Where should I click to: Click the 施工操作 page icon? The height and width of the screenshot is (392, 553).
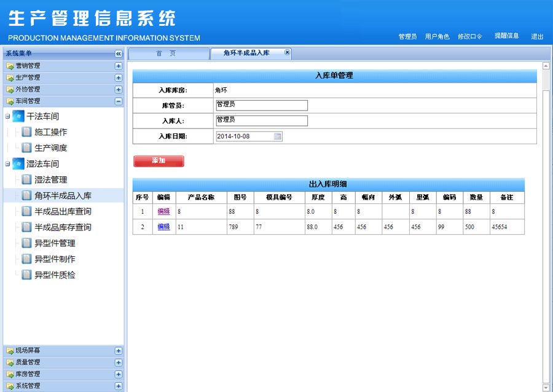pos(26,132)
